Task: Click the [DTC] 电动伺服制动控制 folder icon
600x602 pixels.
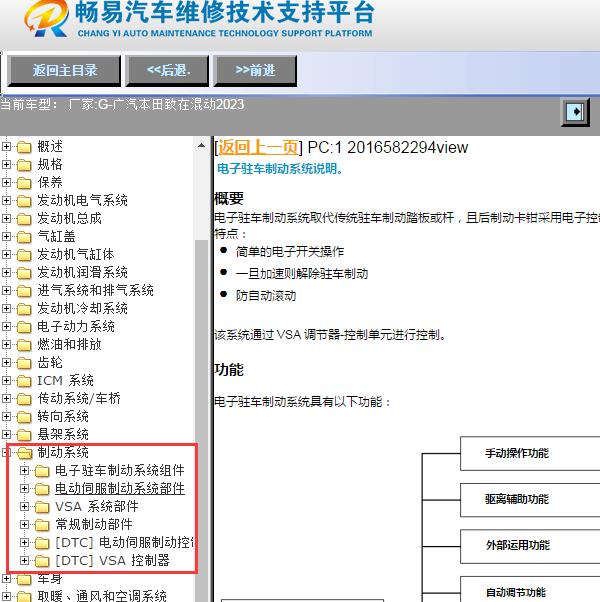Action: point(42,543)
